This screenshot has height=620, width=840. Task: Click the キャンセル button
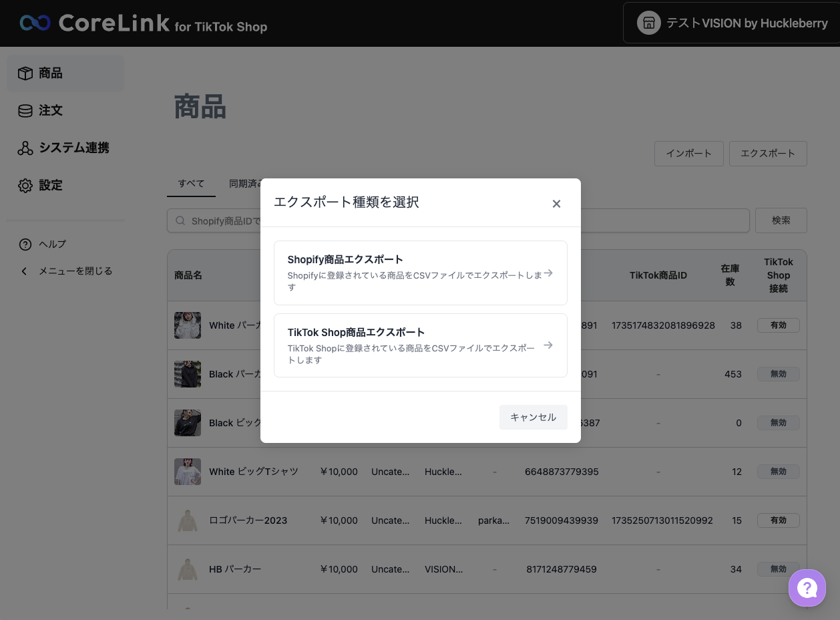click(534, 417)
